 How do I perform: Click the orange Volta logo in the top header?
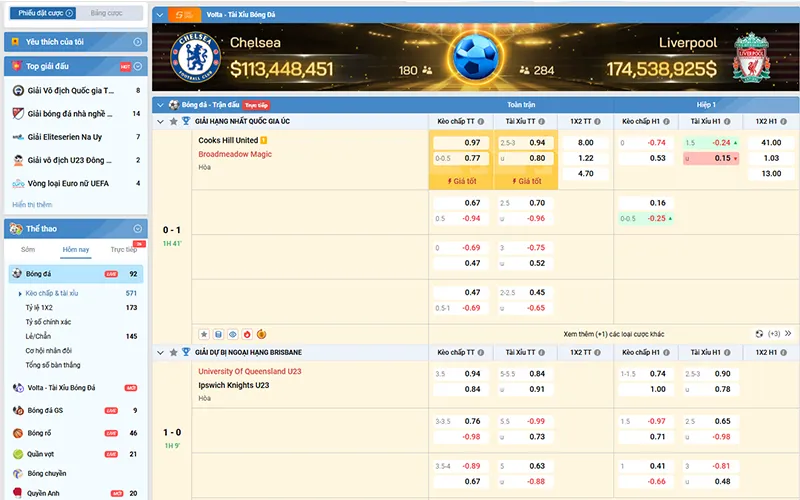184,15
